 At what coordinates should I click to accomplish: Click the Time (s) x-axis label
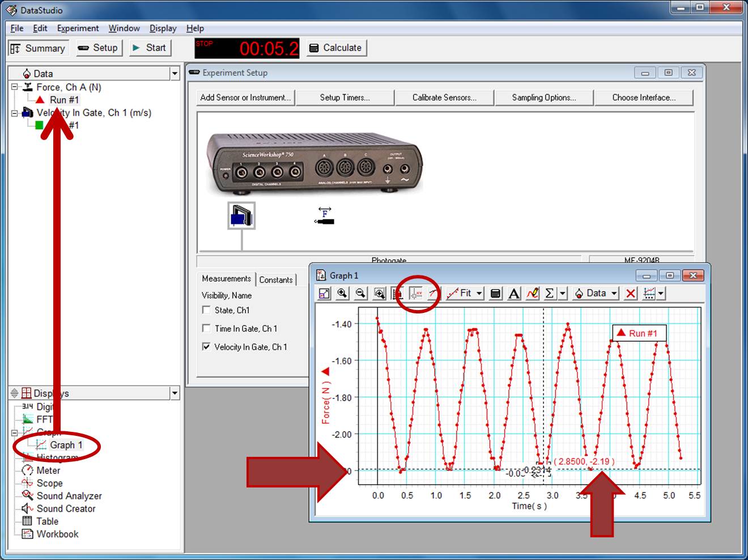[x=529, y=506]
